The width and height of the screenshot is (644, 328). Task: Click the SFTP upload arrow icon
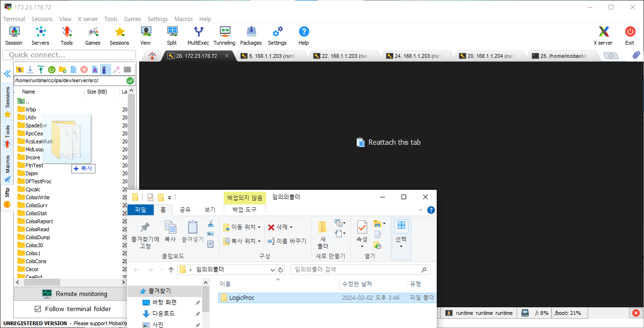pos(41,70)
